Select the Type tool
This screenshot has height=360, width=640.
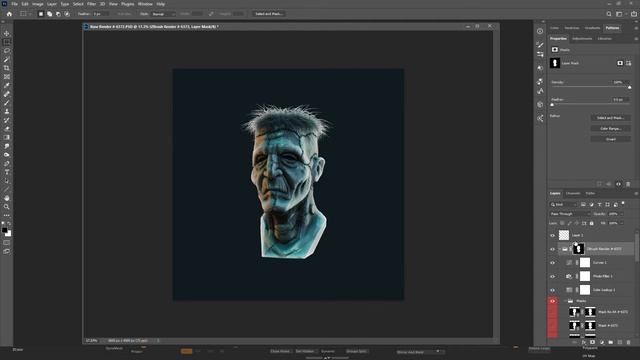[7, 172]
